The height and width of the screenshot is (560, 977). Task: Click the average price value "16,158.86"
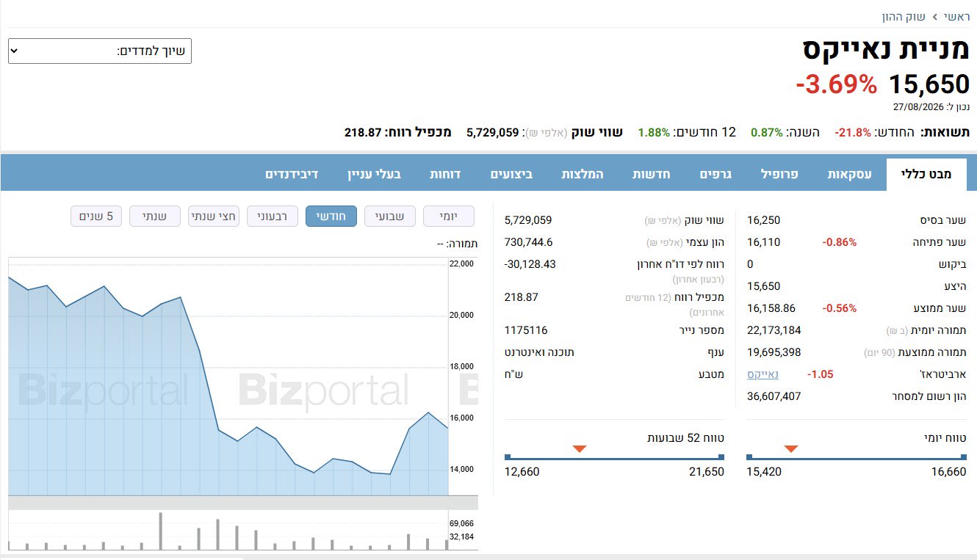[771, 308]
